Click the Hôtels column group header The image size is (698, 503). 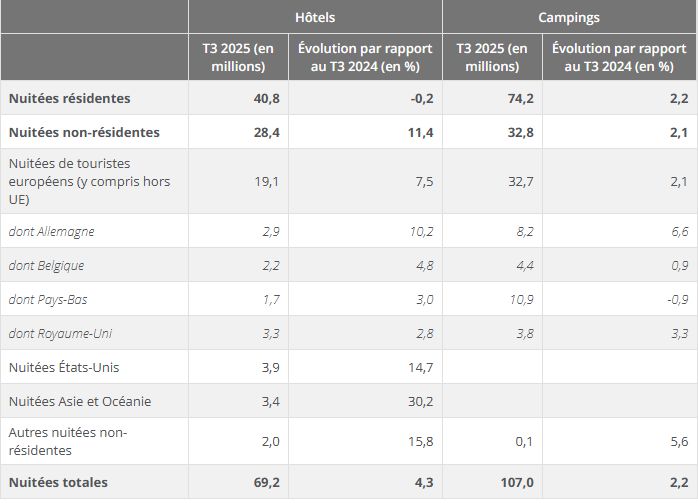click(315, 17)
